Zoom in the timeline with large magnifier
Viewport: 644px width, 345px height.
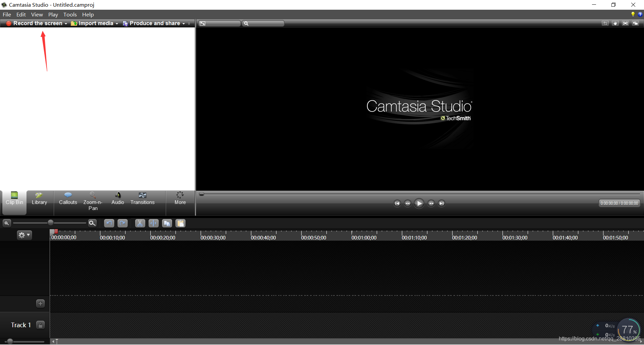coord(92,223)
